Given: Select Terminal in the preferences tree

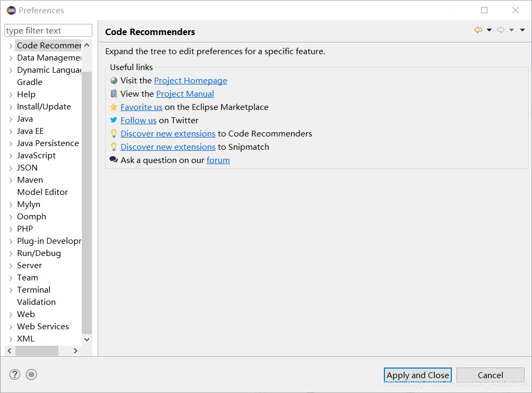Looking at the screenshot, I should [x=33, y=290].
